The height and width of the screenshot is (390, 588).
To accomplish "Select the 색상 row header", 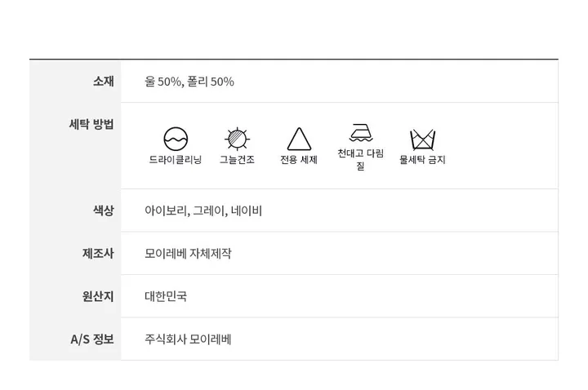I will (x=104, y=210).
